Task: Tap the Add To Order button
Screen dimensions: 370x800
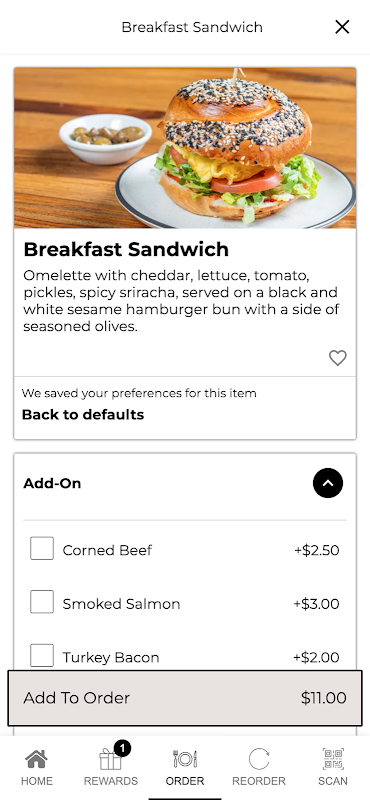Action: tap(185, 698)
